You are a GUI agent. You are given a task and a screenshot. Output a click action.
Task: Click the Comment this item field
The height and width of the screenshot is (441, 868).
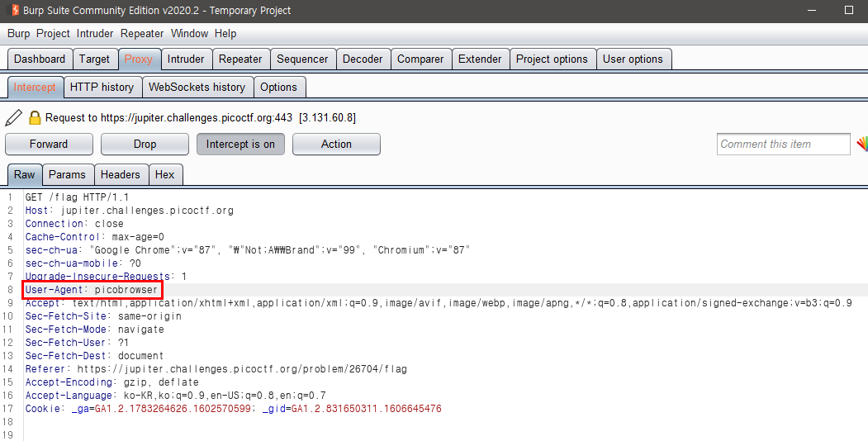pyautogui.click(x=783, y=144)
